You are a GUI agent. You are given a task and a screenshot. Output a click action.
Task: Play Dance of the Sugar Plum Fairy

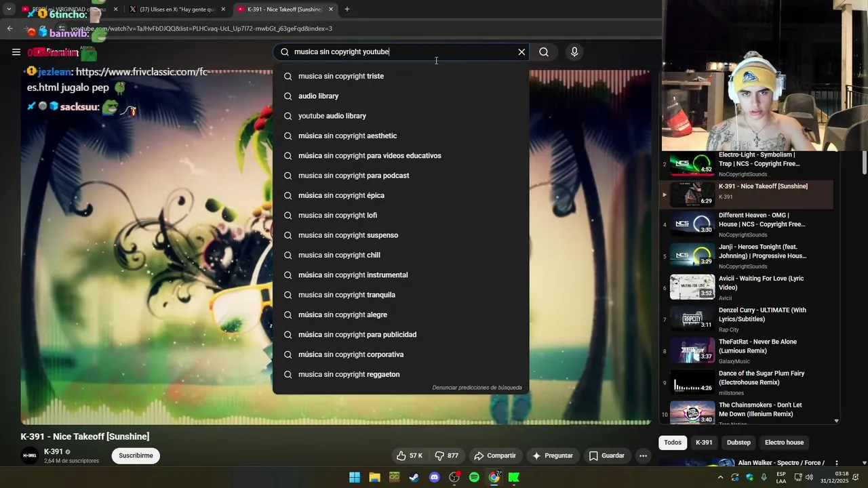tap(746, 382)
